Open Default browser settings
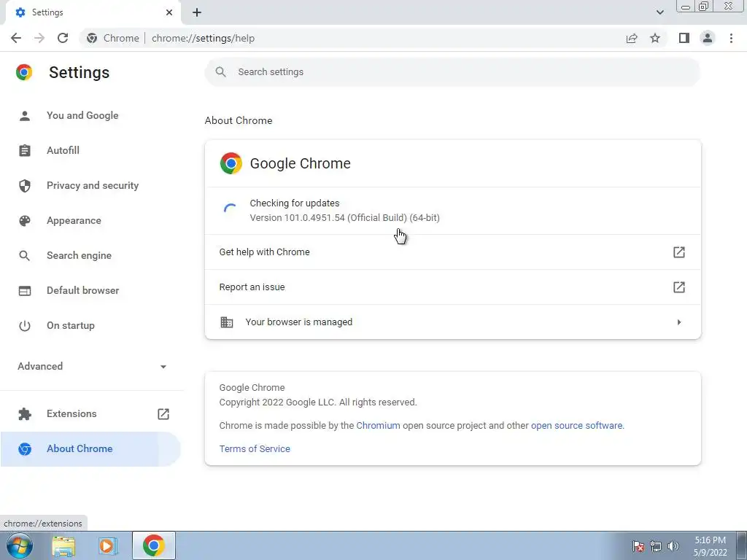 click(83, 290)
